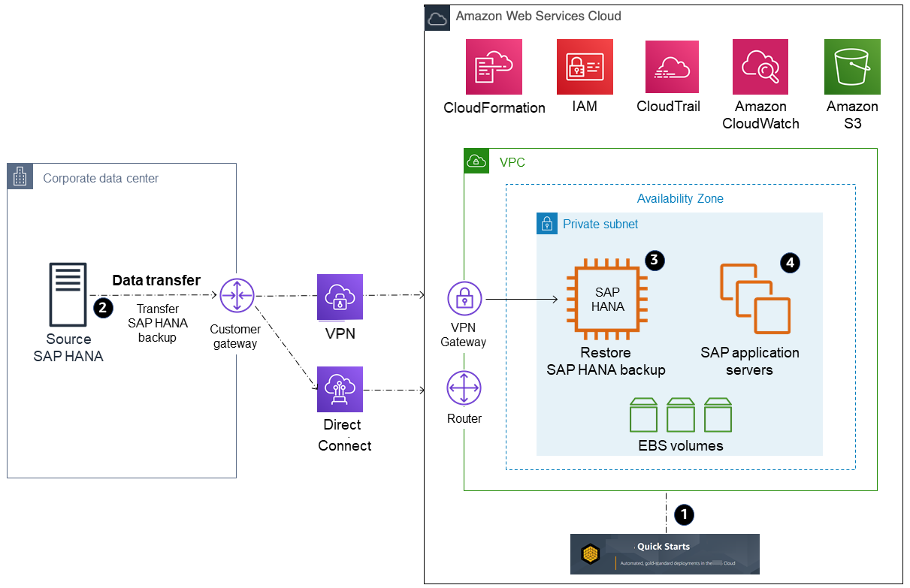
Task: Click the CloudFormation service icon
Action: (494, 67)
